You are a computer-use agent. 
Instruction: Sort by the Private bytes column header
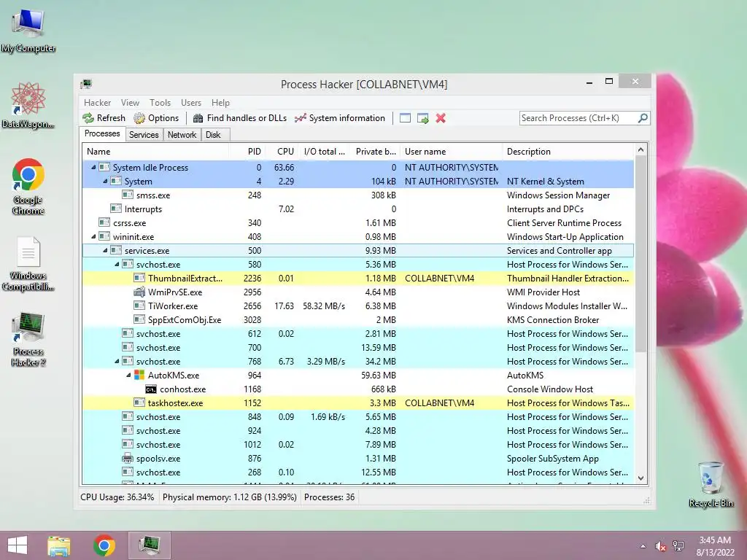[376, 152]
